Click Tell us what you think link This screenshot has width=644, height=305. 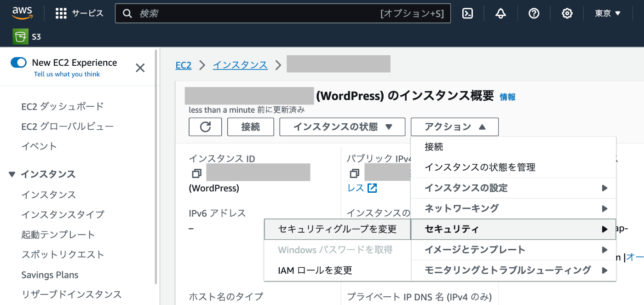click(x=67, y=74)
